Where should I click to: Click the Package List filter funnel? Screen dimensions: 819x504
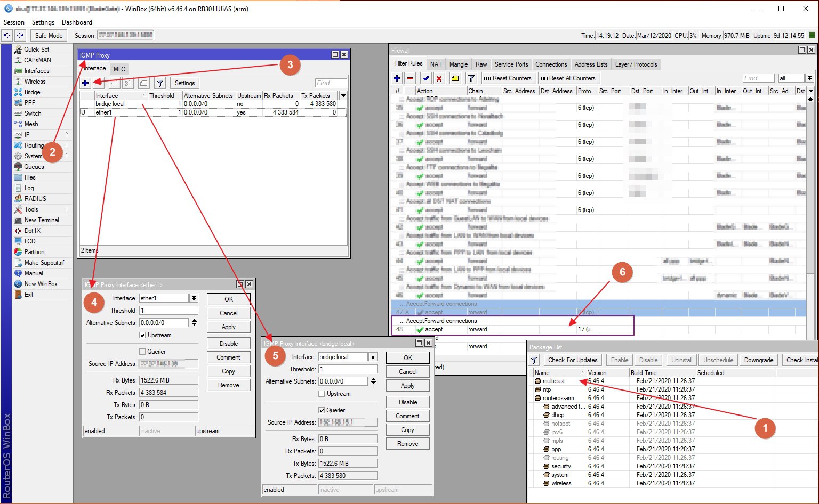click(x=534, y=360)
